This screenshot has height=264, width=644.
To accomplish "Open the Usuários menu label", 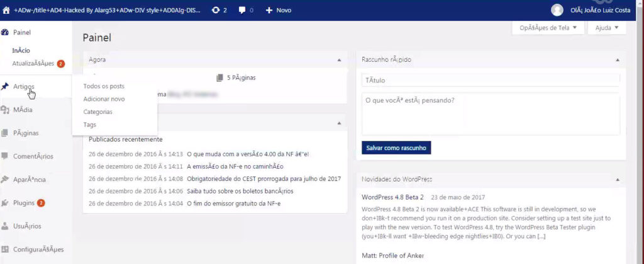I will 27,226.
